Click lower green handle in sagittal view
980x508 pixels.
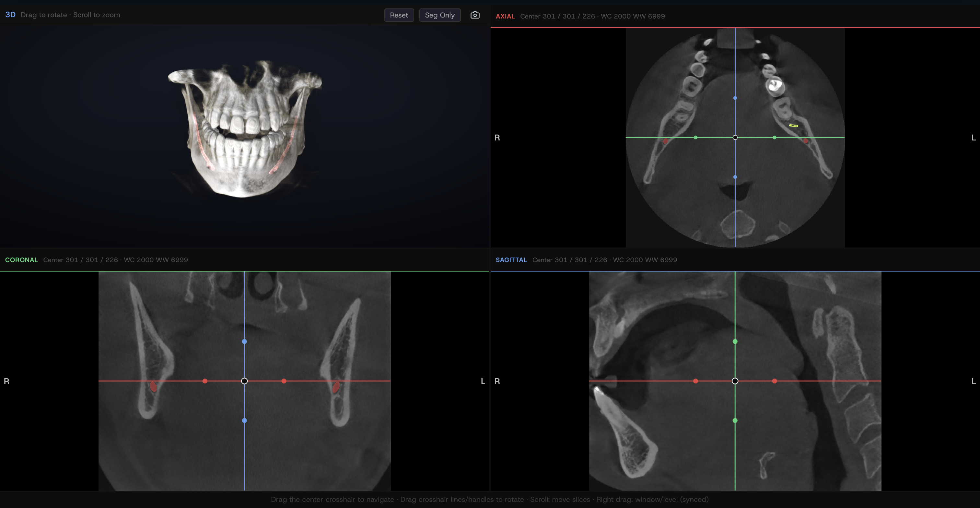pyautogui.click(x=735, y=420)
